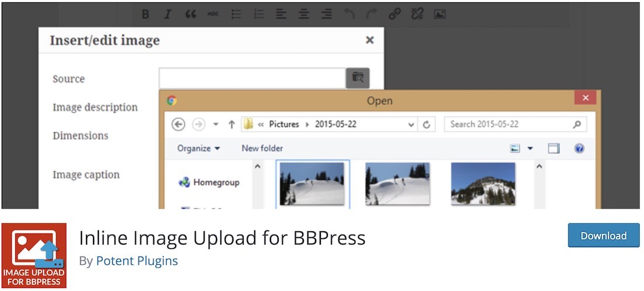
Task: Open the Organize menu
Action: click(x=198, y=148)
